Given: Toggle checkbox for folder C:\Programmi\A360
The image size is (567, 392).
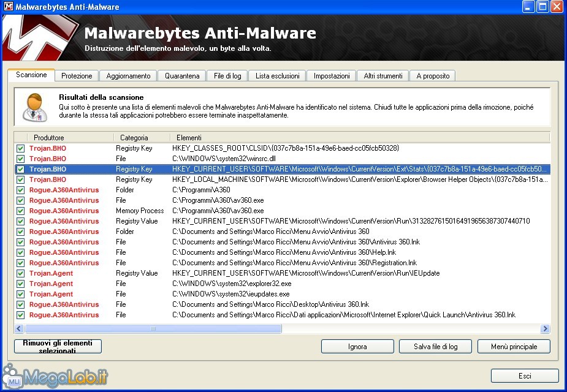Looking at the screenshot, I should pyautogui.click(x=21, y=190).
